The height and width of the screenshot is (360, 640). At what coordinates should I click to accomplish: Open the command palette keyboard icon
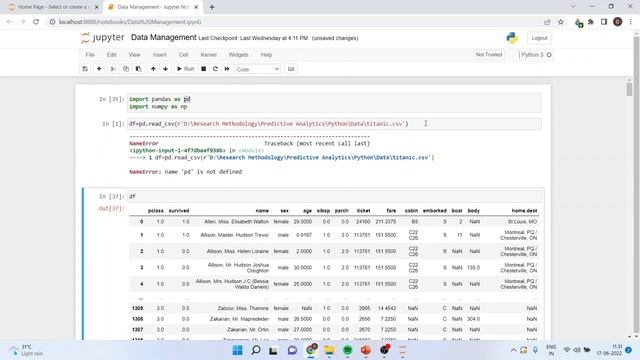[291, 69]
